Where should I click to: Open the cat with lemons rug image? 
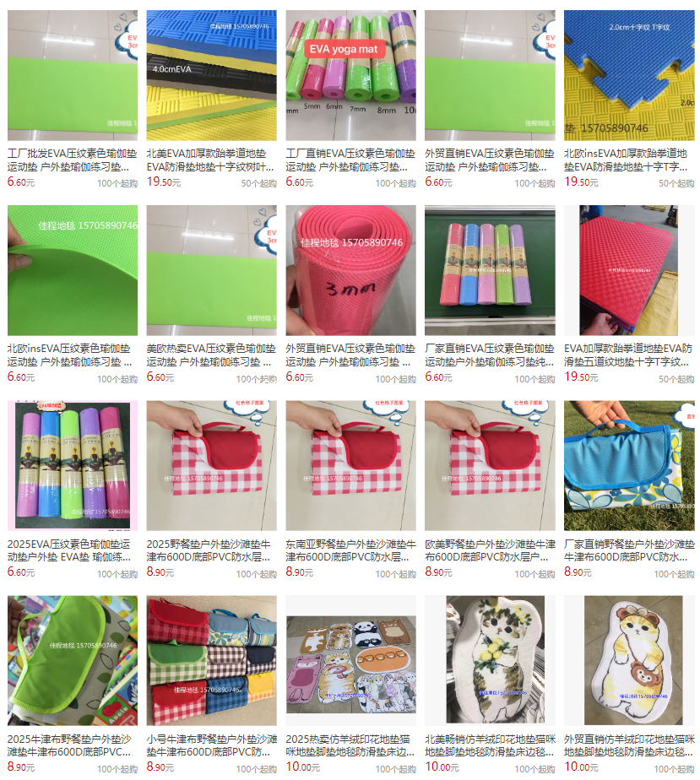[x=490, y=660]
